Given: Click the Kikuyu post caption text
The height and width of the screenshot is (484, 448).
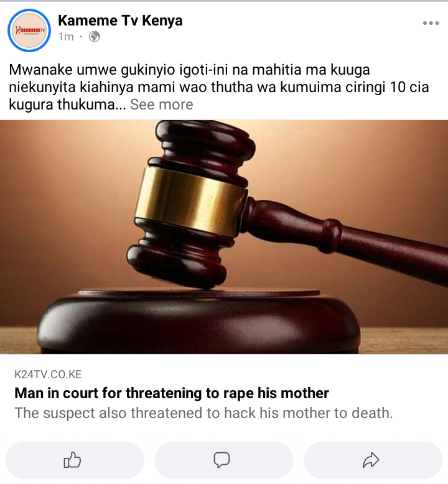Looking at the screenshot, I should tap(218, 87).
